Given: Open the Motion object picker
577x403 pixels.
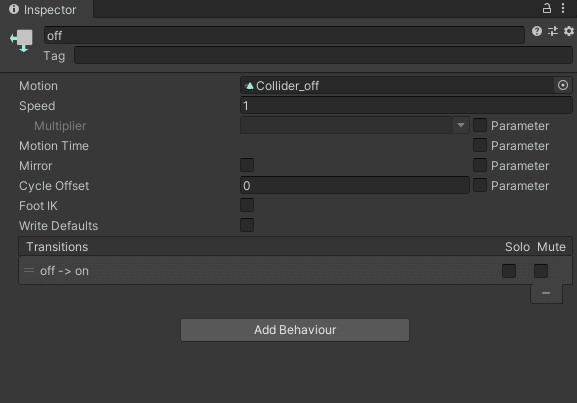Looking at the screenshot, I should pyautogui.click(x=563, y=85).
